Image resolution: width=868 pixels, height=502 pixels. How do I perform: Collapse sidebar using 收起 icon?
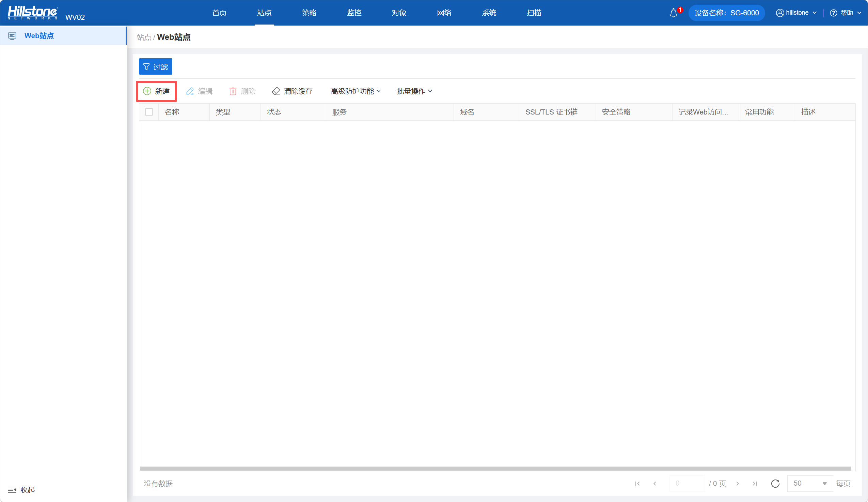point(12,490)
